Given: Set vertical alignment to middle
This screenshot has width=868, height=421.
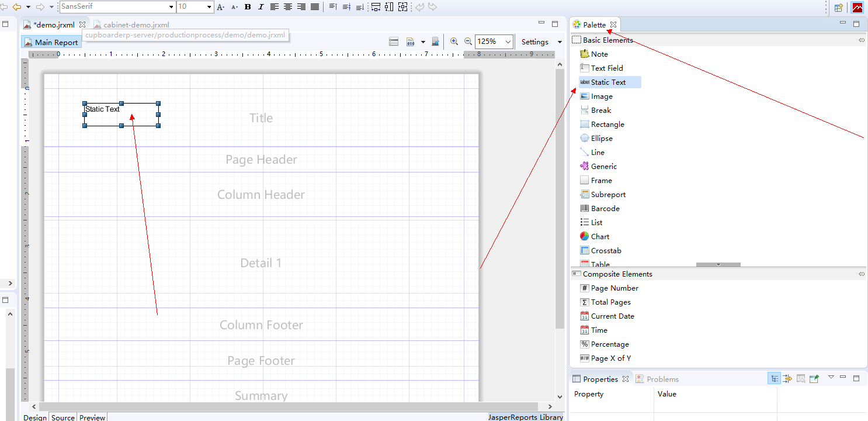Looking at the screenshot, I should point(346,7).
